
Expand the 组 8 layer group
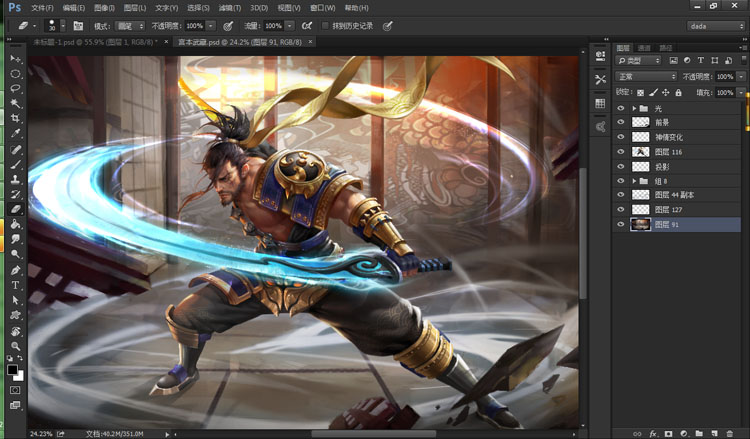pos(634,181)
